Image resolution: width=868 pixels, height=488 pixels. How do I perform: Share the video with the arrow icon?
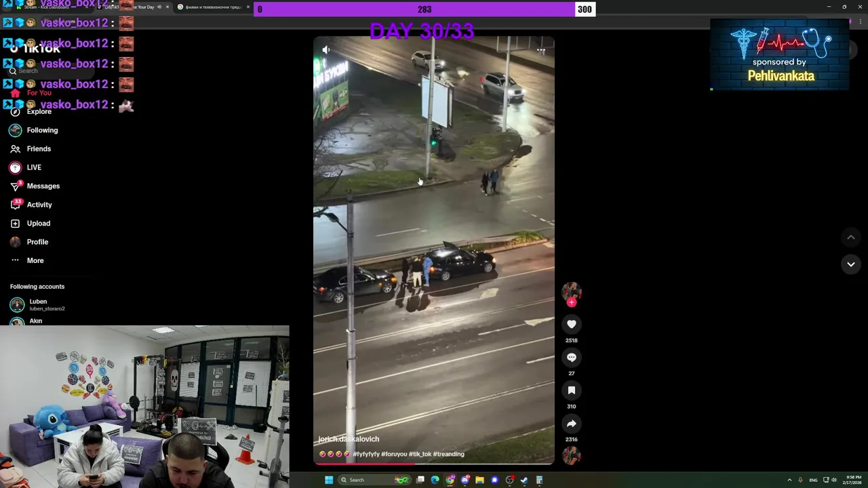572,424
